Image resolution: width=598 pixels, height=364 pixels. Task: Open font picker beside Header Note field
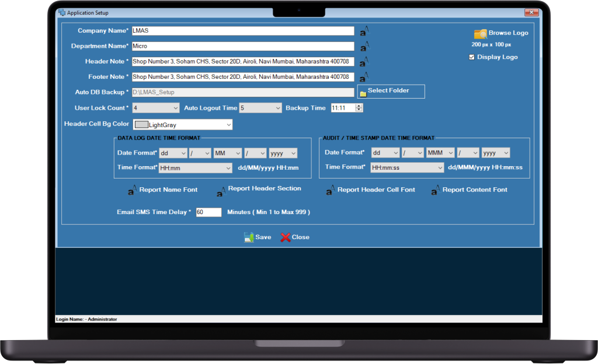pyautogui.click(x=364, y=61)
